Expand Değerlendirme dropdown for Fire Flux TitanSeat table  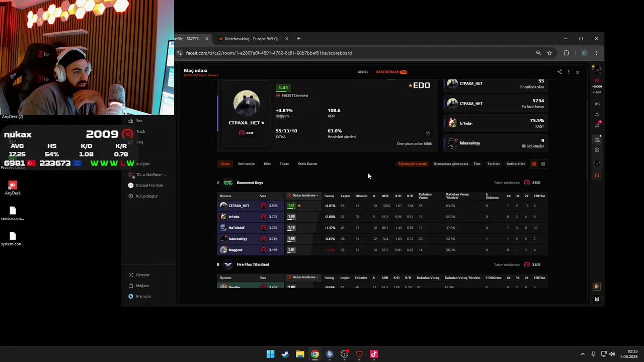[x=303, y=277]
